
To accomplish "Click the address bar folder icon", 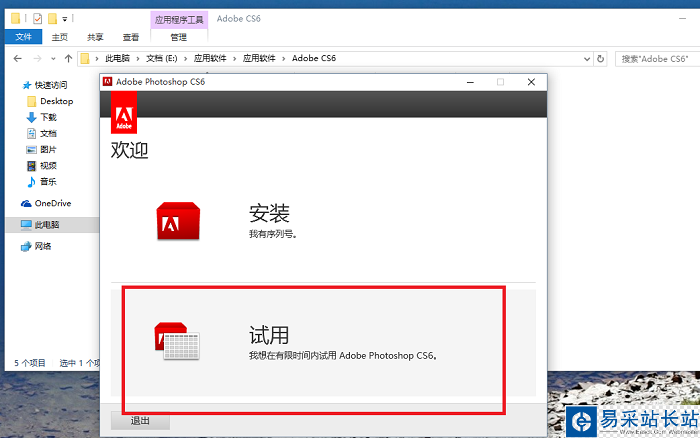I will point(85,58).
